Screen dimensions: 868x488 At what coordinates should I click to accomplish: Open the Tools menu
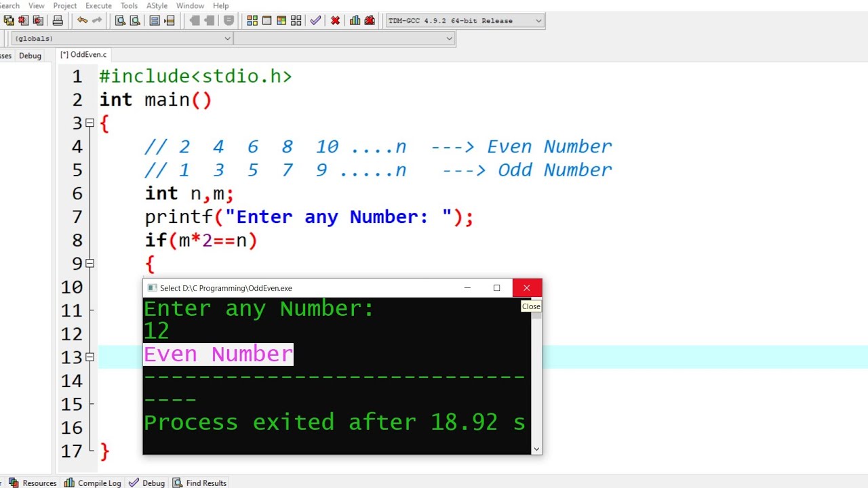click(129, 5)
